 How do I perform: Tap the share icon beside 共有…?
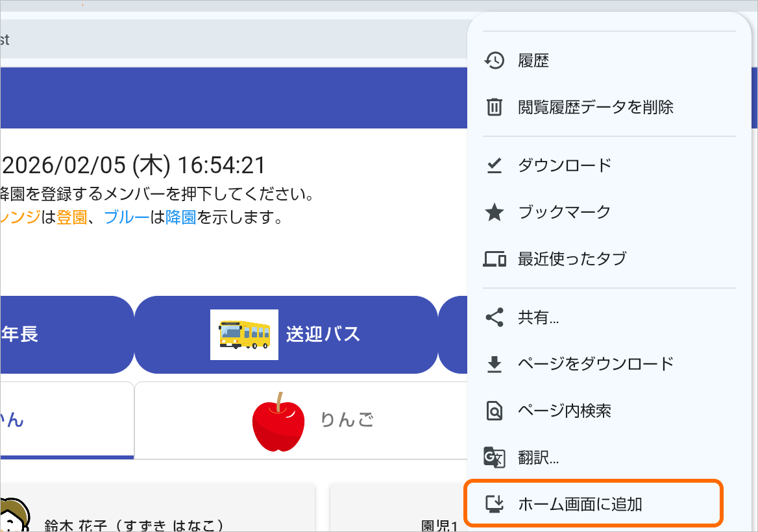pos(495,317)
